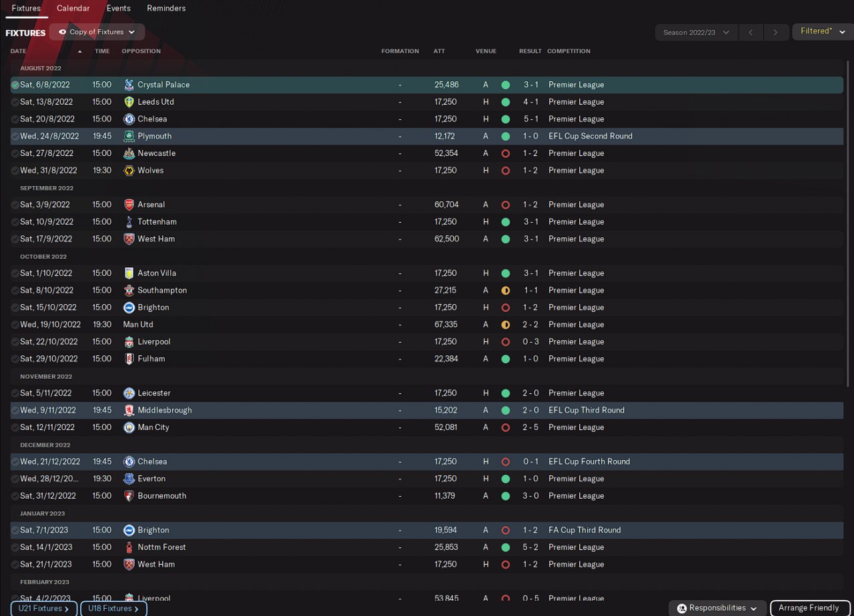The width and height of the screenshot is (854, 616).
Task: Toggle the tick on the Sat 14/1/2023 fixture
Action: click(x=15, y=547)
